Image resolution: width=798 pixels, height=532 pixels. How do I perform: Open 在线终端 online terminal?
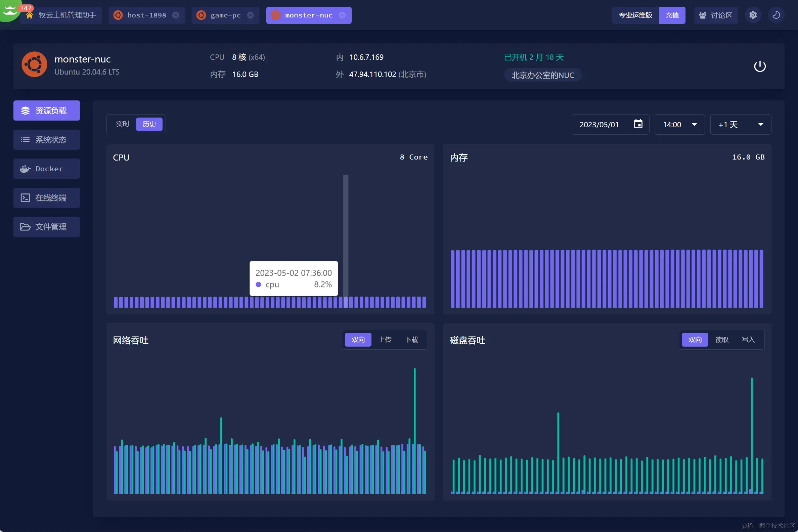(46, 198)
